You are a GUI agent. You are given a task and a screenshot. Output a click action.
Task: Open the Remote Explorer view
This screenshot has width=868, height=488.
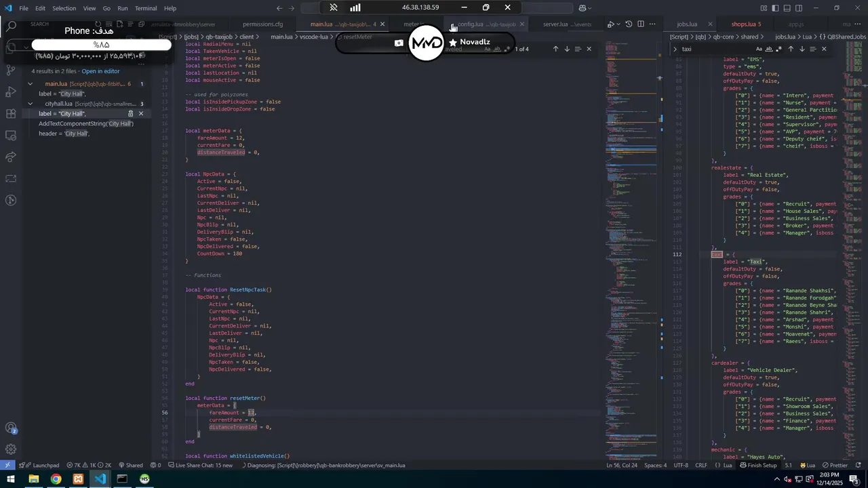pyautogui.click(x=11, y=136)
